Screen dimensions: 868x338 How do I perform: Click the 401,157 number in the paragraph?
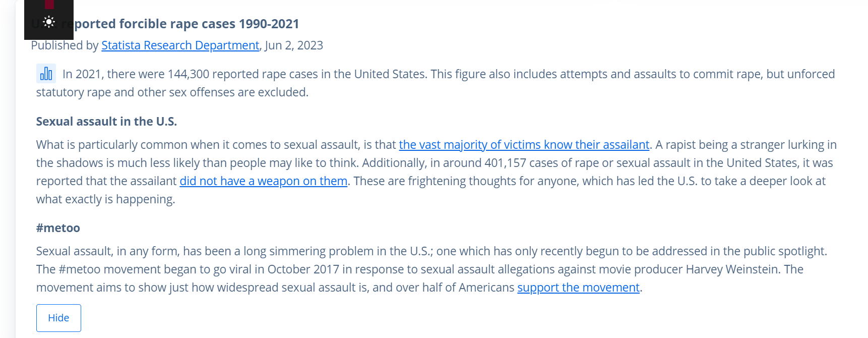point(505,163)
